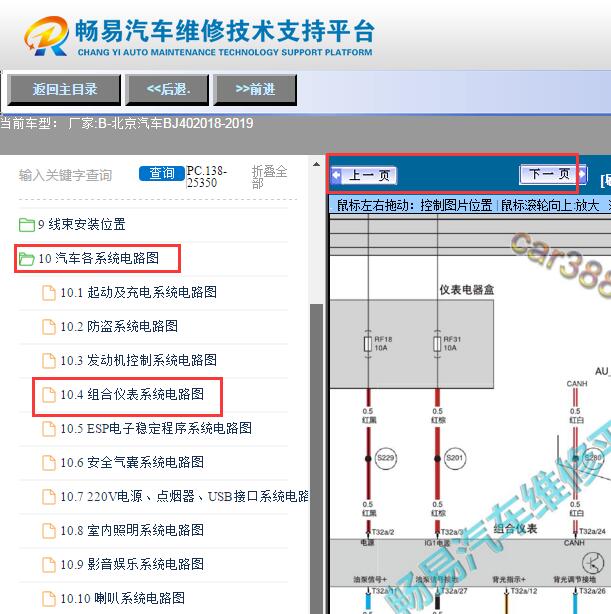
Task: Click the document icon beside 10.9 影音娱乐
Action: [49, 565]
